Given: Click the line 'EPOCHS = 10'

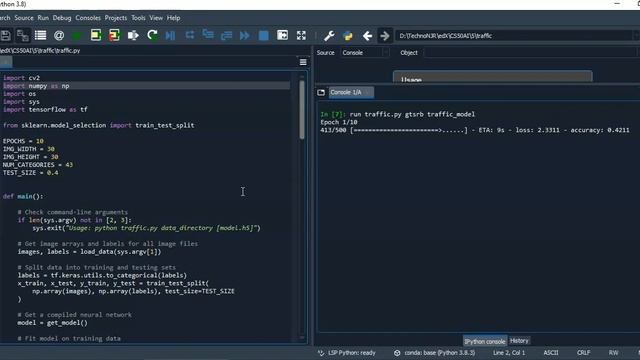Looking at the screenshot, I should click(23, 141).
